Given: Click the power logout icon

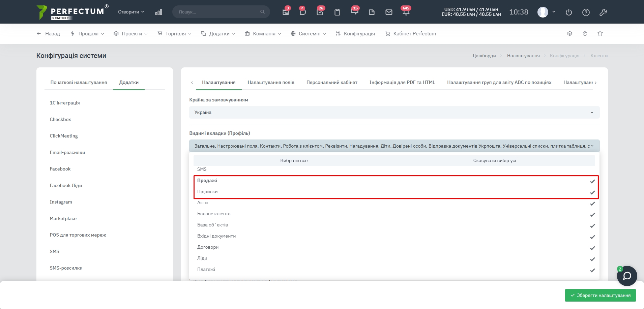Looking at the screenshot, I should click(x=569, y=12).
